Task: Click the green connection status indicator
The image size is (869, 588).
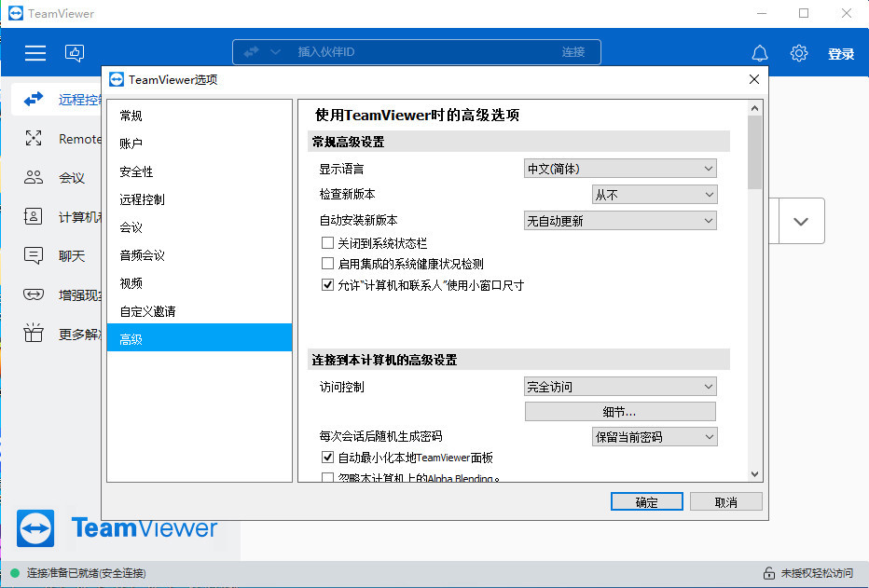Action: [15, 573]
